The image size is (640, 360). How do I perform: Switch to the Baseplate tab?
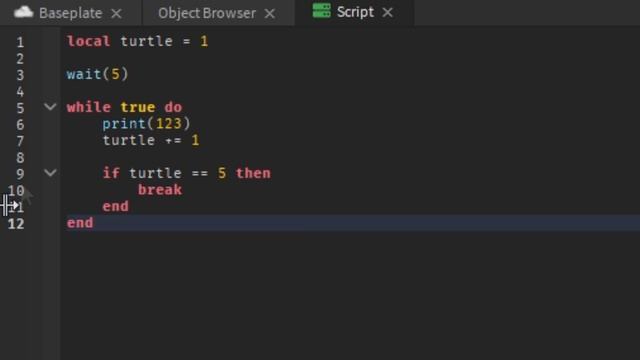71,13
